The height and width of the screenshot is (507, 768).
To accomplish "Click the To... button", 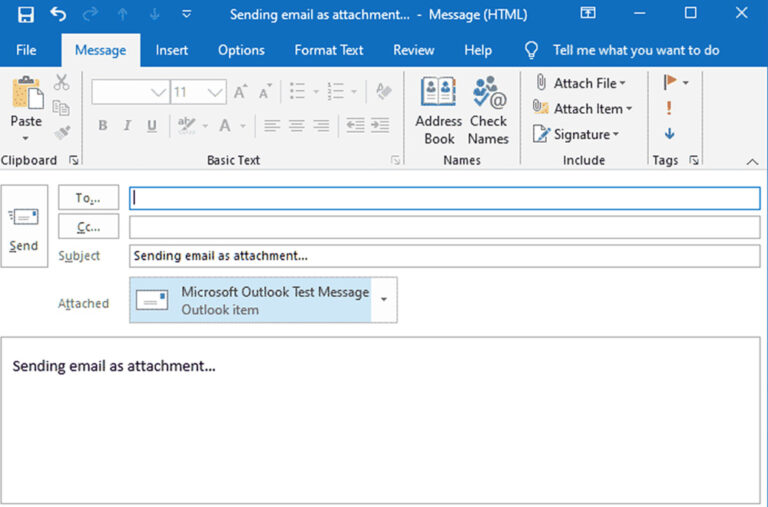I will pos(89,198).
